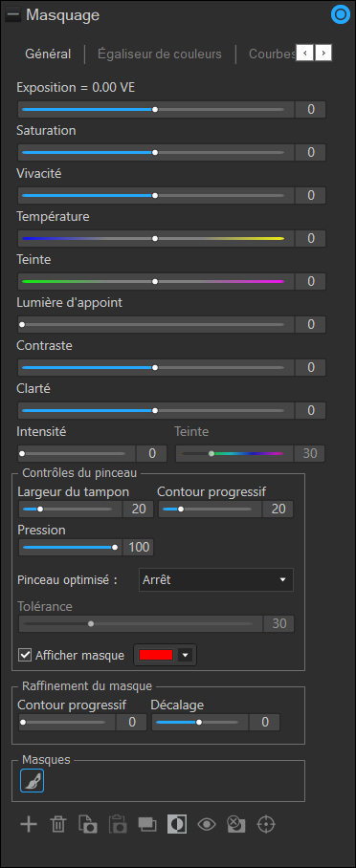
Task: Add a new mask with plus icon
Action: coord(29,824)
